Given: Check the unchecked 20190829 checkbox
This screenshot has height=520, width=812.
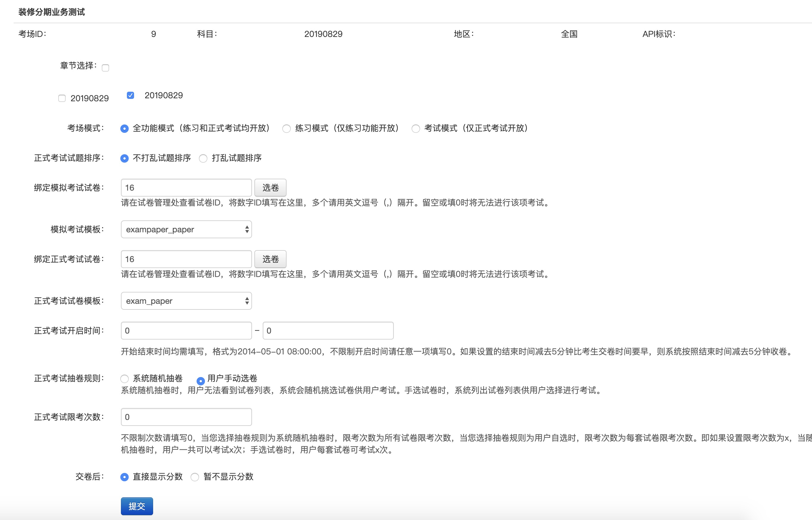Looking at the screenshot, I should tap(62, 98).
